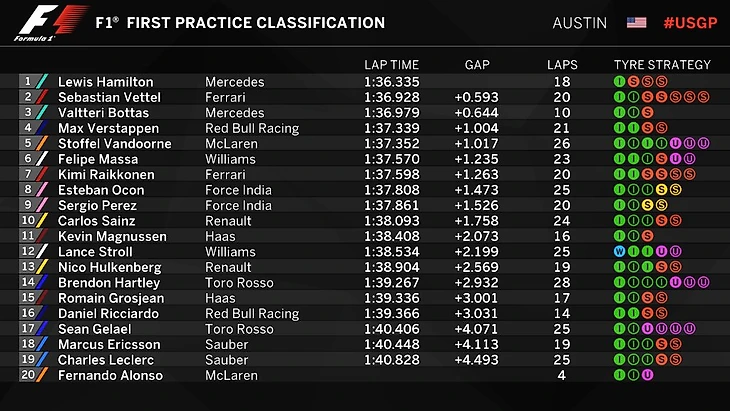
Task: Click the United States flag icon
Action: pyautogui.click(x=636, y=22)
